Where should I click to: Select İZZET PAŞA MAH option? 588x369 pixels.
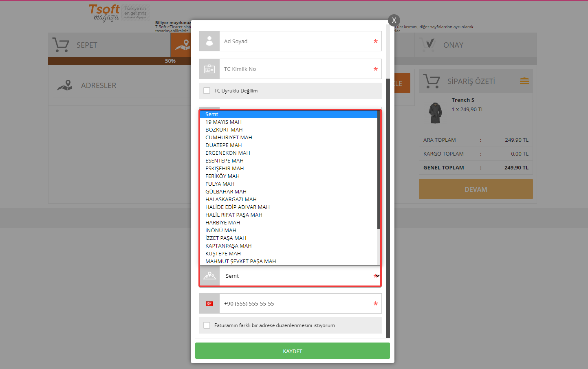click(289, 238)
